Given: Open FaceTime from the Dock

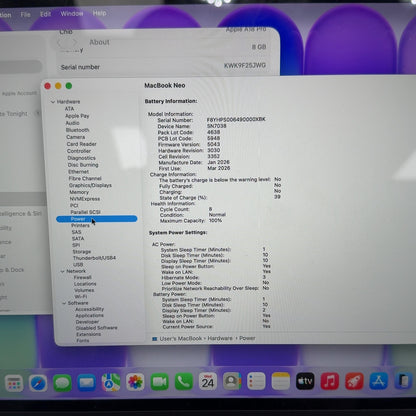Looking at the screenshot, I should click(160, 382).
